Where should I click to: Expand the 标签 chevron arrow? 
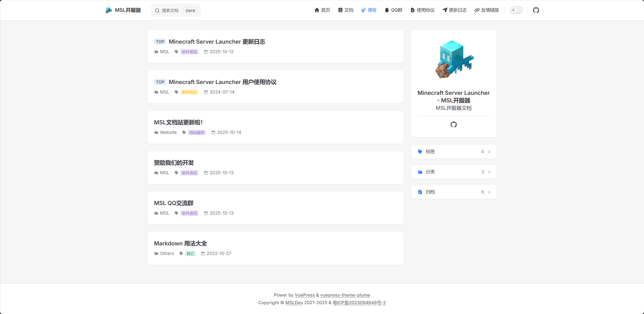(489, 152)
